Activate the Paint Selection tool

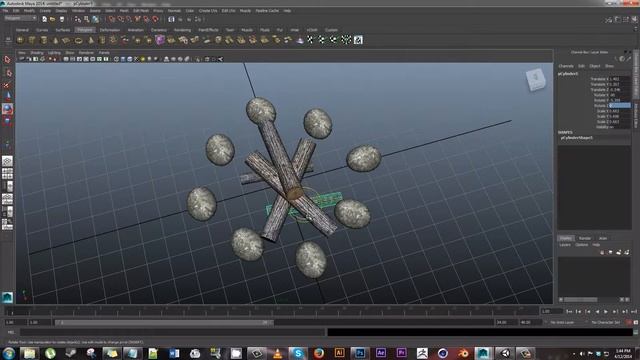[7, 85]
